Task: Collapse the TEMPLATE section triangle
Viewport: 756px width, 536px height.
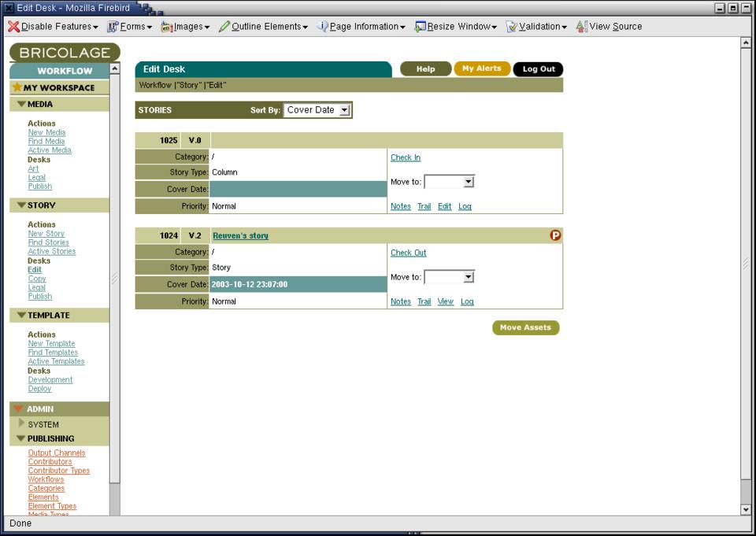Action: click(x=21, y=315)
